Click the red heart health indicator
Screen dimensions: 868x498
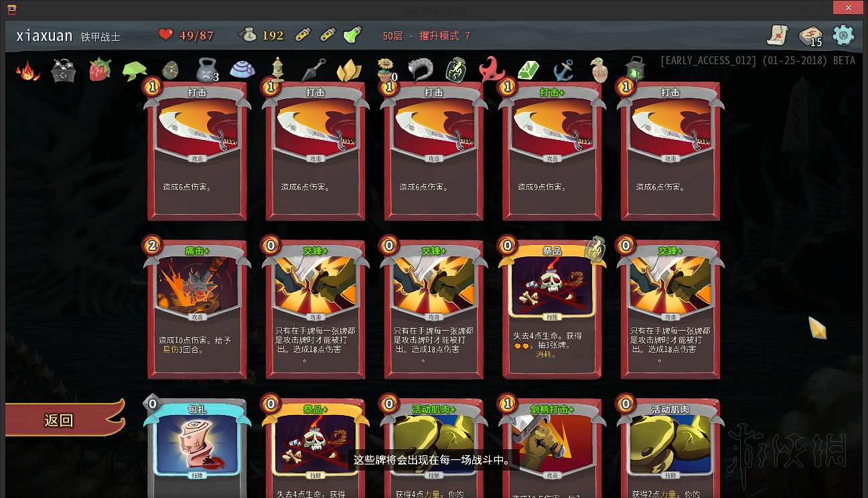pyautogui.click(x=165, y=35)
